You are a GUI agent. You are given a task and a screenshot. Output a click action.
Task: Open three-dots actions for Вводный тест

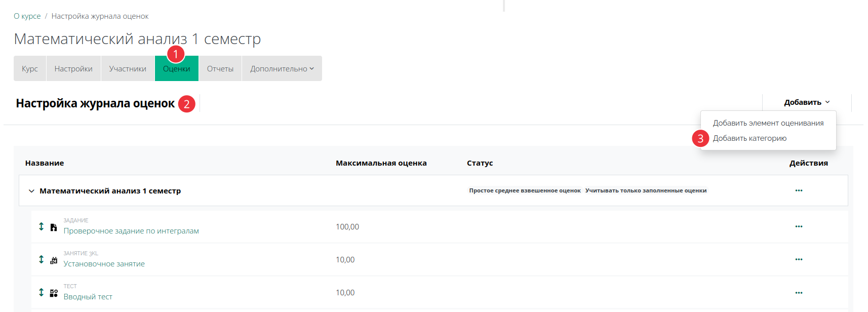click(x=799, y=293)
